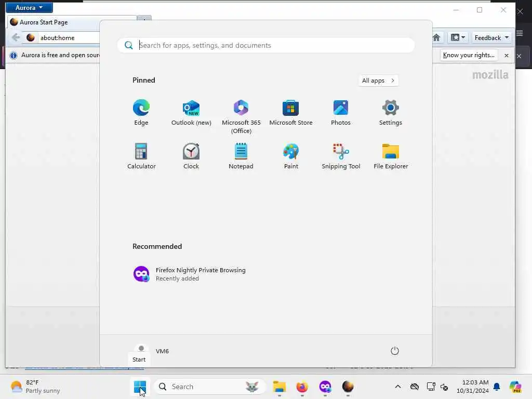Launch the Calculator app
Viewport: 532px width, 399px height.
pos(141,156)
